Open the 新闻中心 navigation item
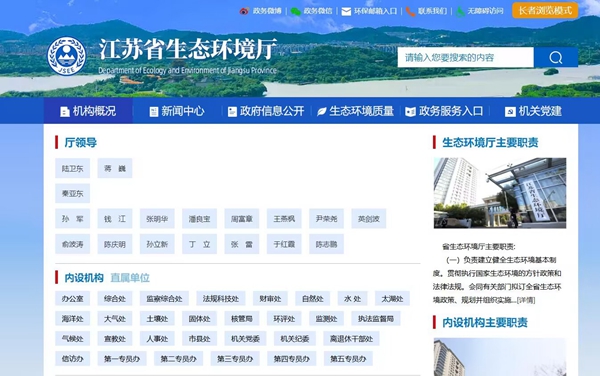 click(x=177, y=111)
